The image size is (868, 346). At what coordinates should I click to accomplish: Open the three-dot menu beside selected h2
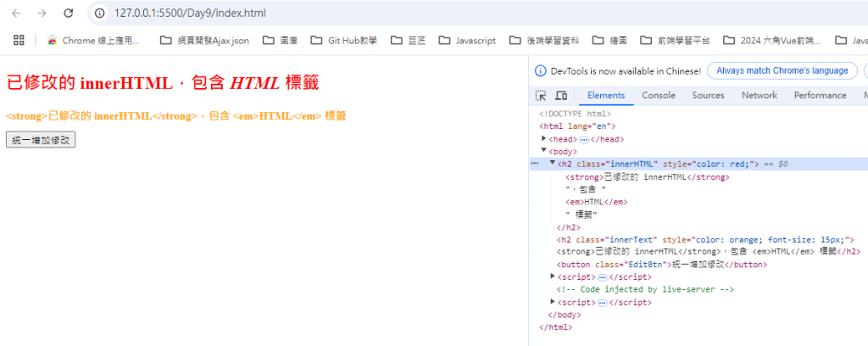click(x=535, y=164)
